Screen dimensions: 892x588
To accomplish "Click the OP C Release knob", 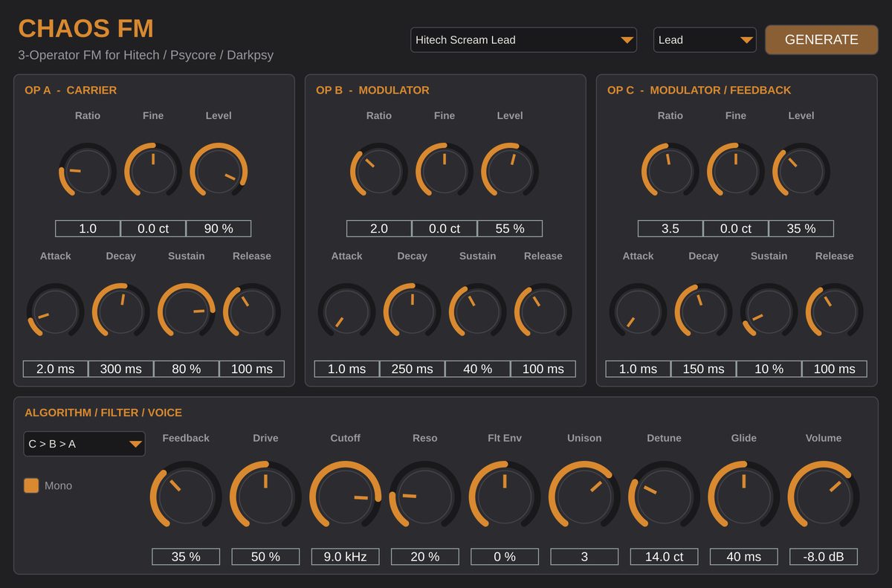I will coord(835,311).
